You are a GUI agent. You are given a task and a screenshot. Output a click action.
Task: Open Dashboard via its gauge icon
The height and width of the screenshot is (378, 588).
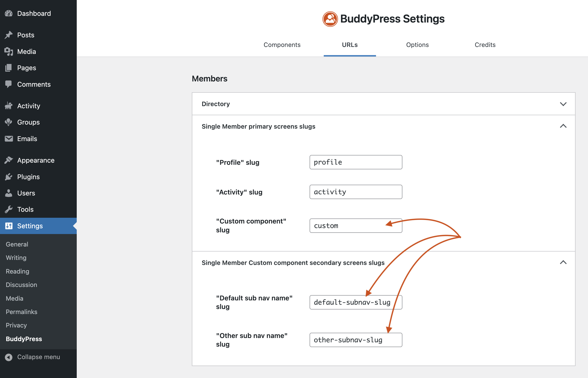click(9, 13)
